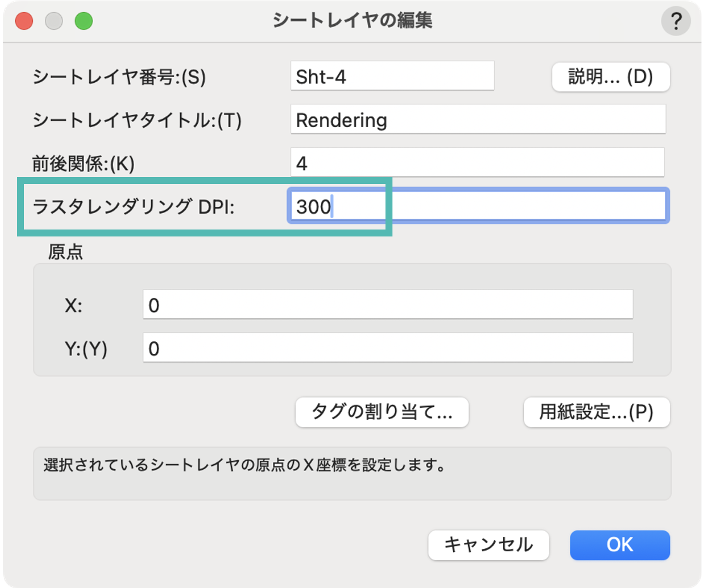The image size is (704, 588).
Task: Click the 原点 group heading
Action: tap(66, 252)
